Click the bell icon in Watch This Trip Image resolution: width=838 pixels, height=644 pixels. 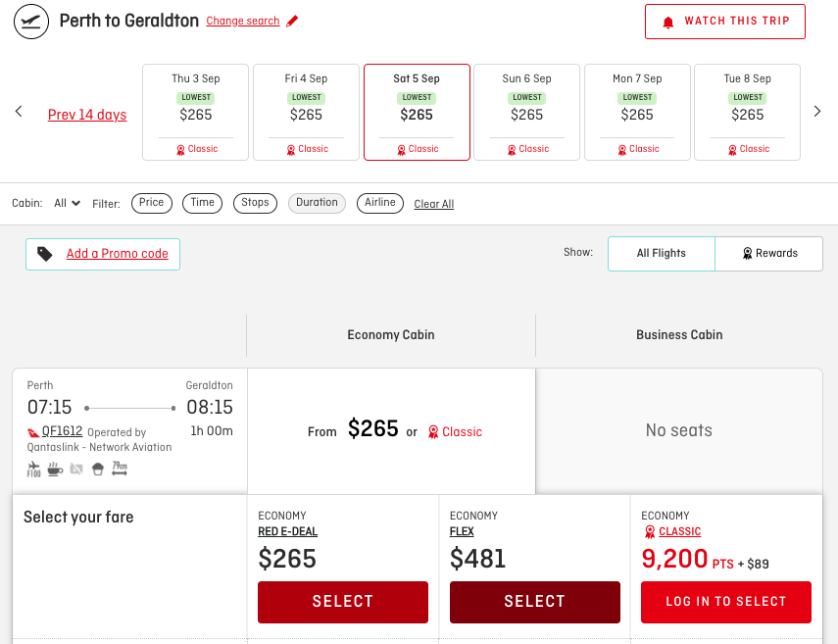668,22
